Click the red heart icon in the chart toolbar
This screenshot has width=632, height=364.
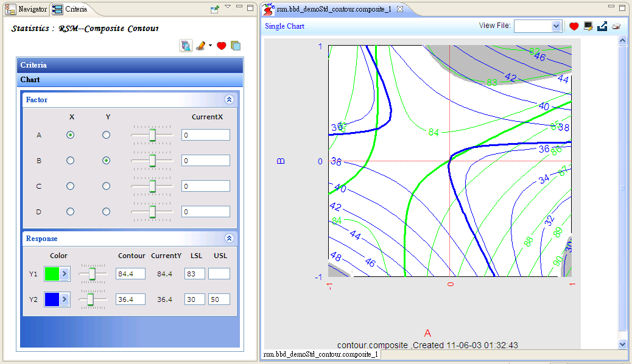[574, 27]
